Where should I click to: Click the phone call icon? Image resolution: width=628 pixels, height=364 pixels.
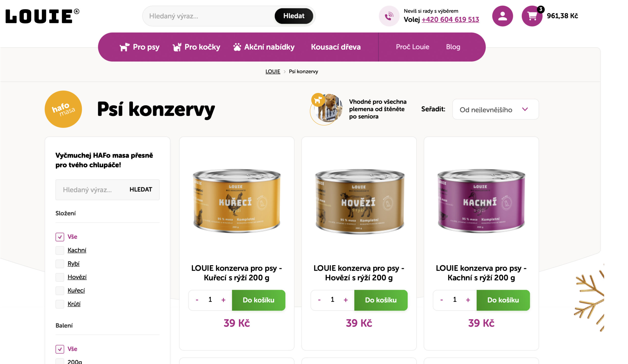(389, 16)
